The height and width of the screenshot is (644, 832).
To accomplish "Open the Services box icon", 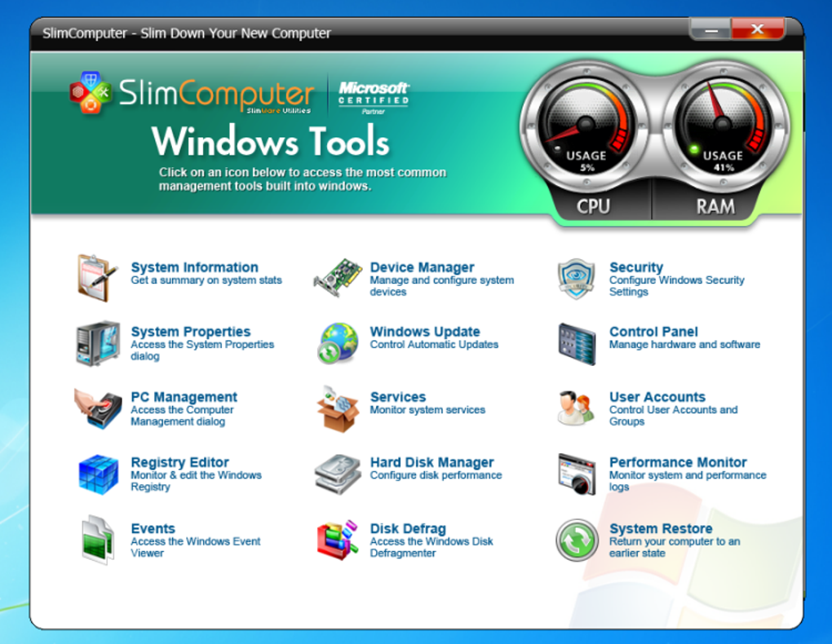I will click(338, 408).
